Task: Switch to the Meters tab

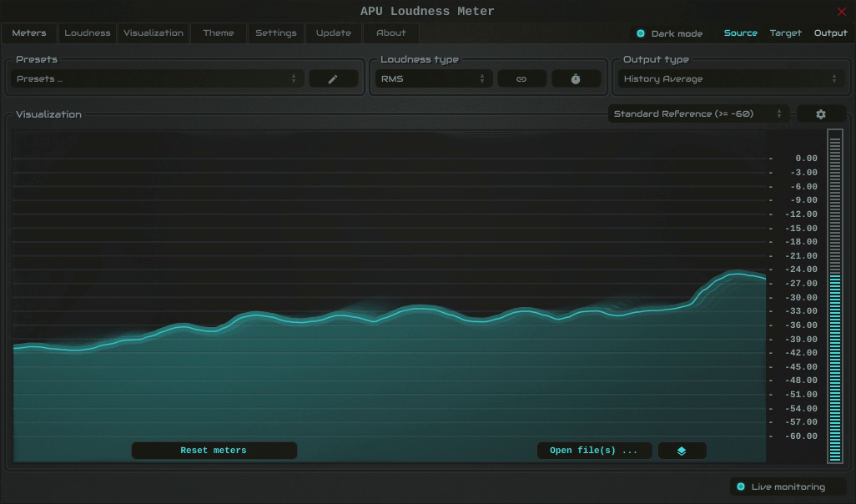Action: [29, 33]
